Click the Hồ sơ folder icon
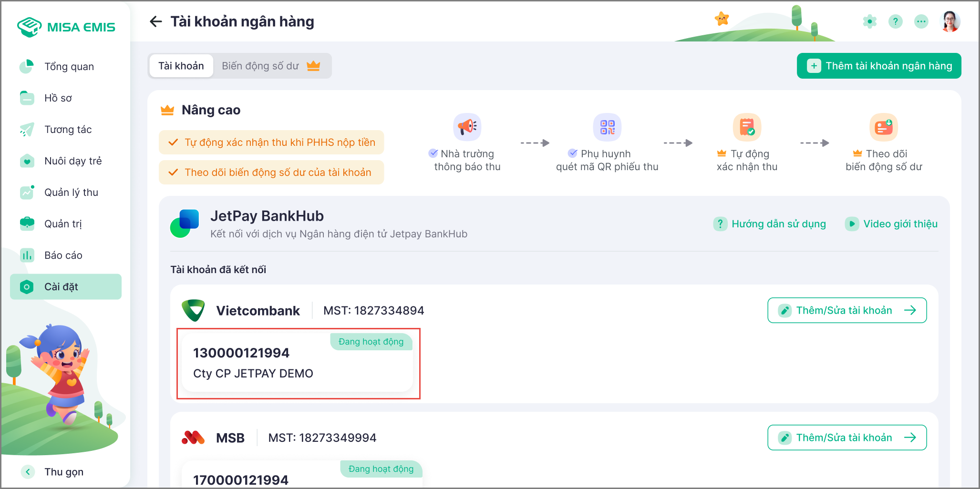The image size is (980, 489). pyautogui.click(x=27, y=98)
